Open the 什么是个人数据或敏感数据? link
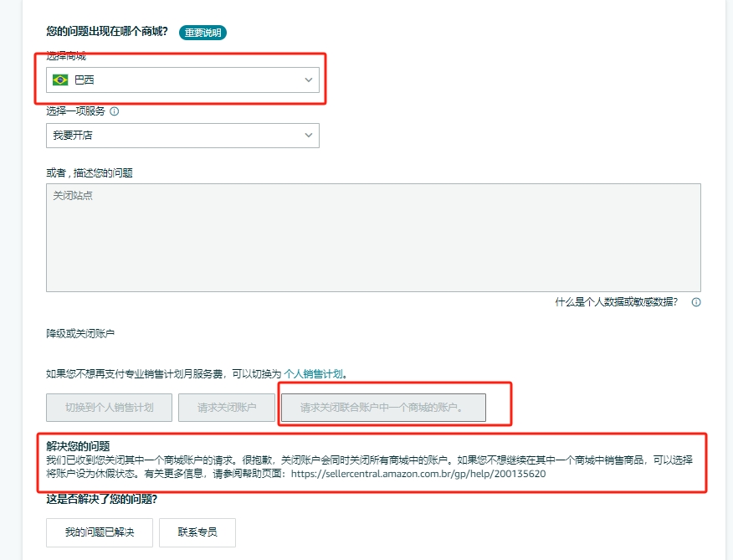 [x=617, y=302]
